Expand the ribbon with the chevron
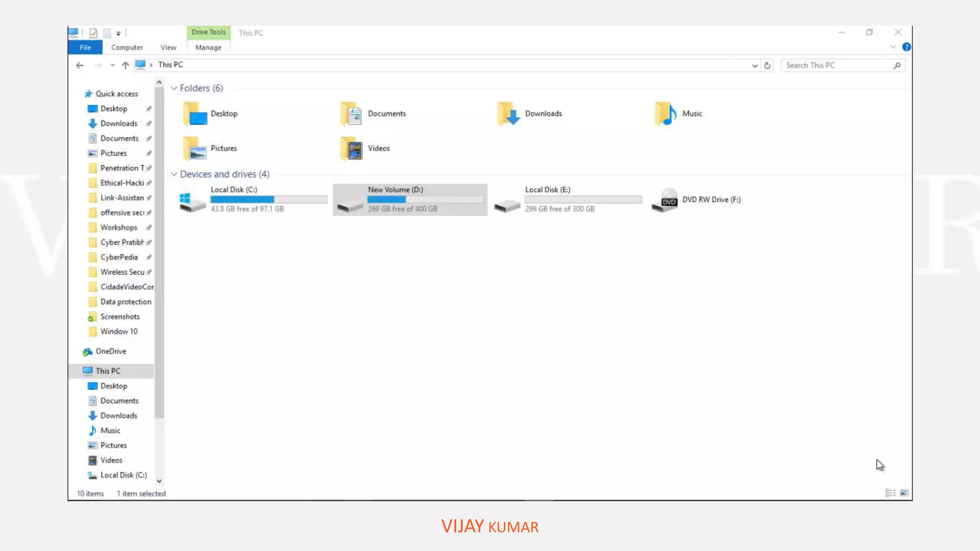This screenshot has height=551, width=980. [x=892, y=47]
